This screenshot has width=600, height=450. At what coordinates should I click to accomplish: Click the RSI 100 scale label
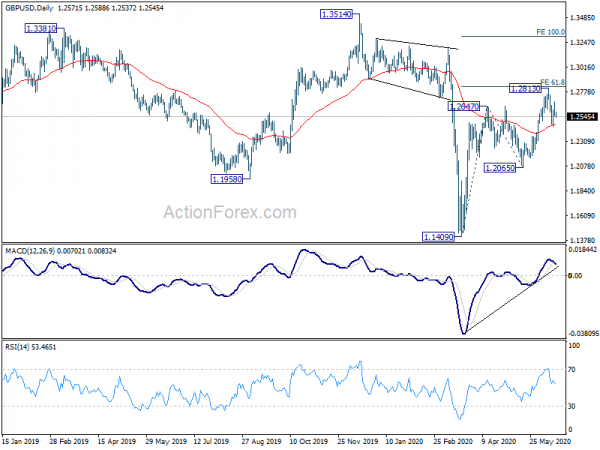[574, 346]
